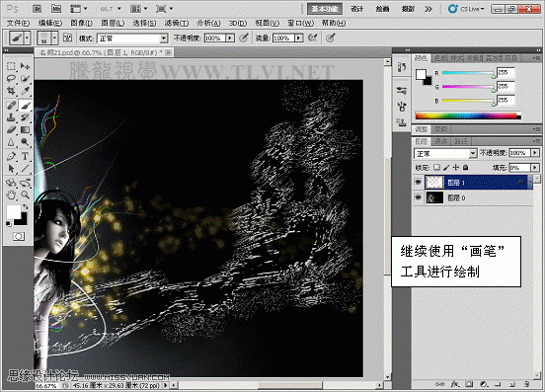Select the Dodge tool

click(x=25, y=142)
